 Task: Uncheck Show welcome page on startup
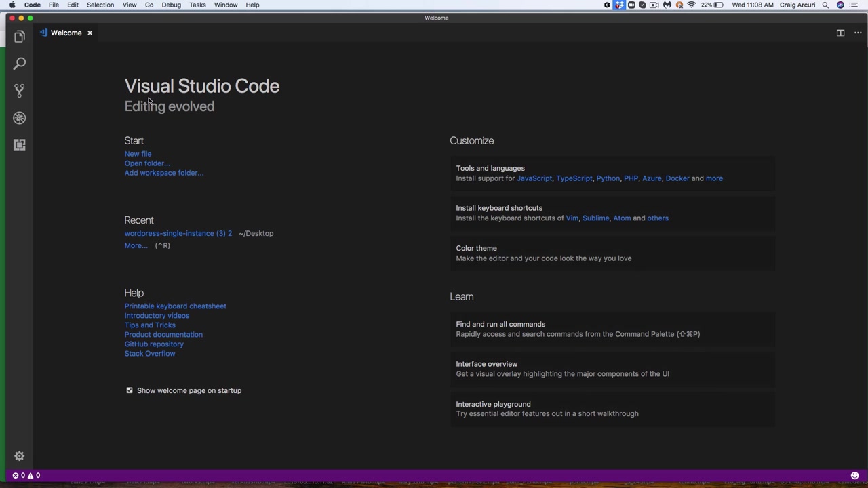pyautogui.click(x=130, y=390)
